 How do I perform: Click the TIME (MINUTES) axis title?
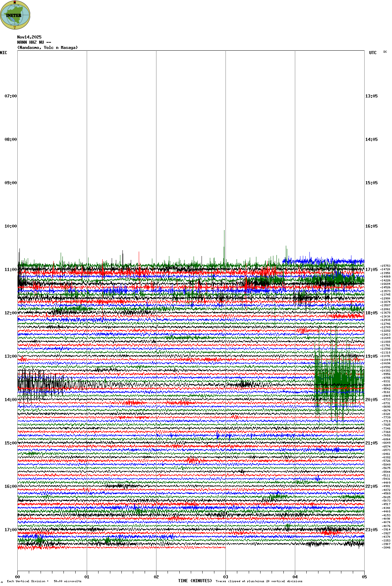[x=195, y=581]
